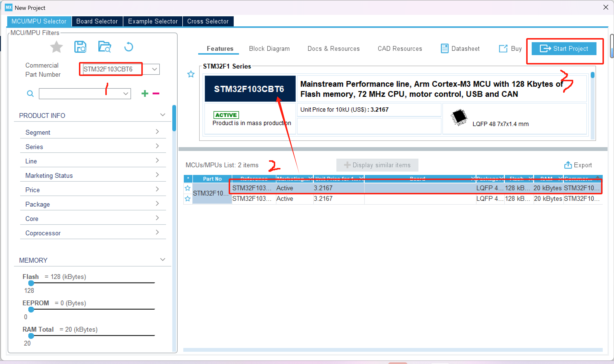Click the pink minus remove-filter icon
This screenshot has width=614, height=364.
[156, 93]
